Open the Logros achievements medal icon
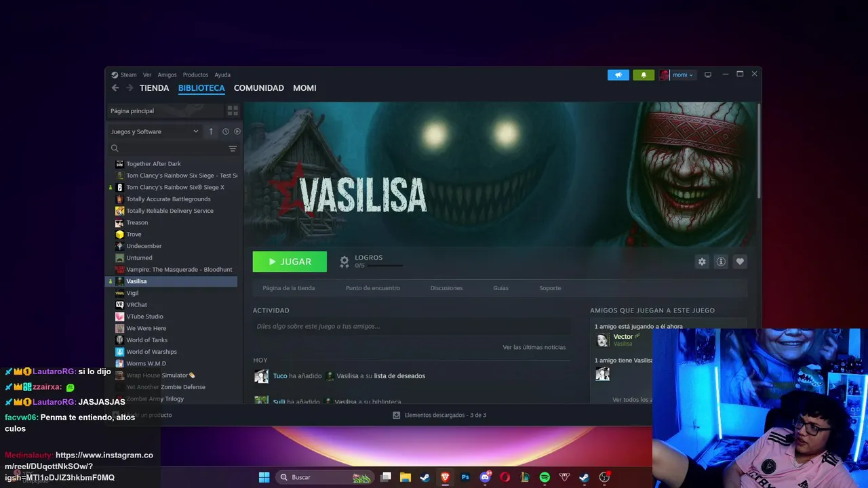 pyautogui.click(x=344, y=261)
